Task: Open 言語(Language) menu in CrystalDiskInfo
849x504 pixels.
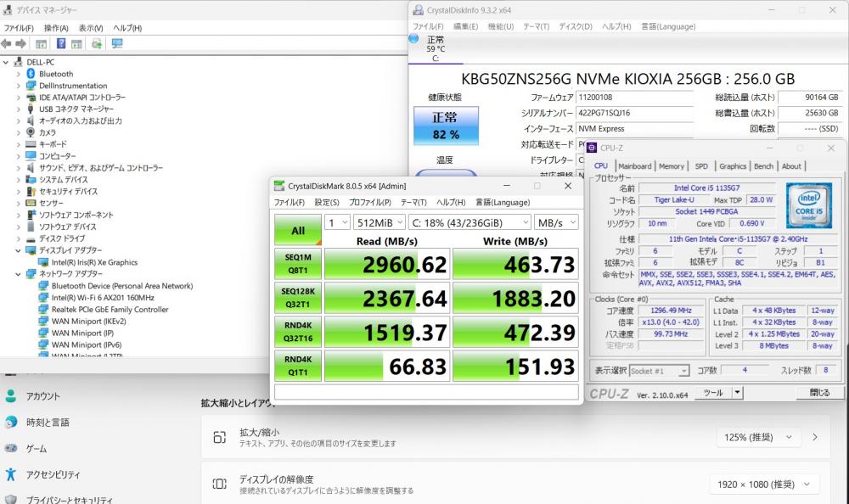Action: click(x=668, y=26)
